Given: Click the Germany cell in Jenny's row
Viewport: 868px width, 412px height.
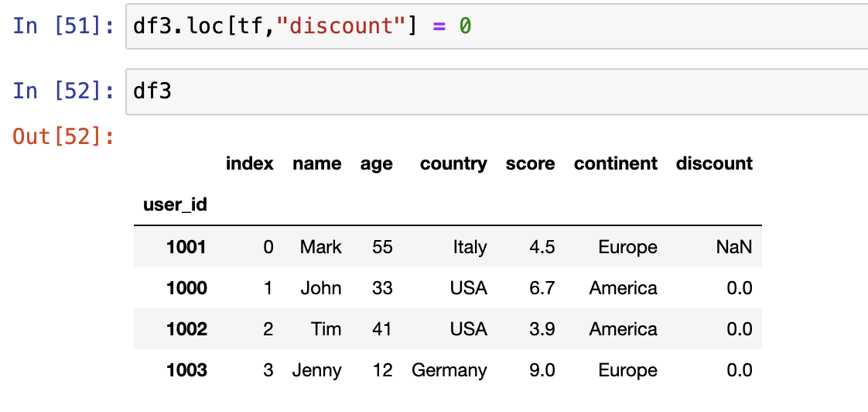Looking at the screenshot, I should 449,370.
